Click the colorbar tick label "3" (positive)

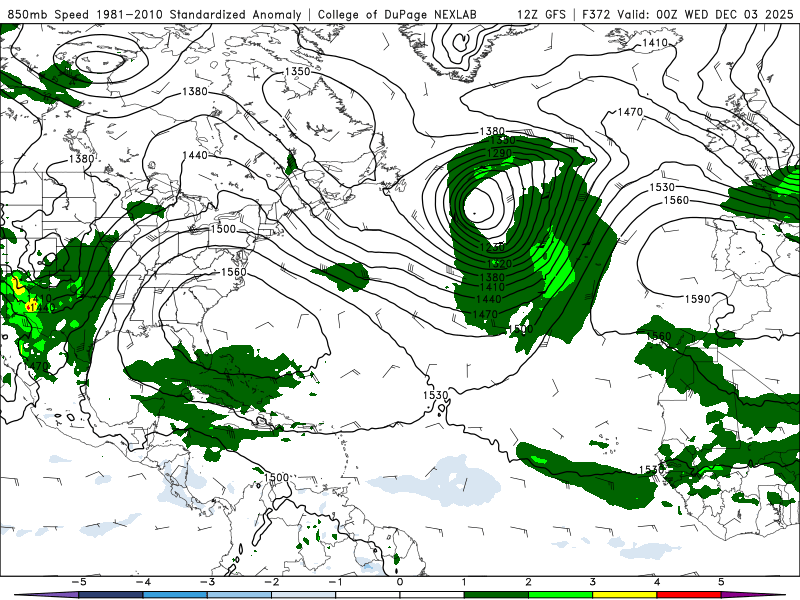tap(592, 582)
